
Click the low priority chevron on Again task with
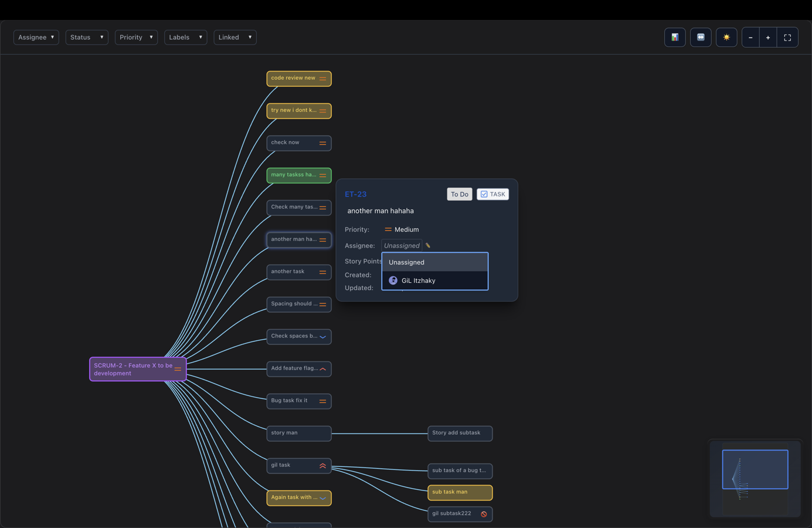322,498
